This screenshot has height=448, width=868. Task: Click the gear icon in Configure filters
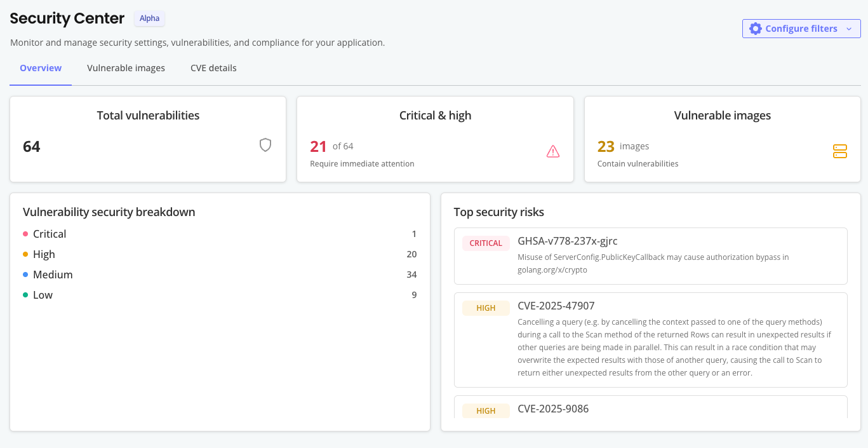[755, 28]
